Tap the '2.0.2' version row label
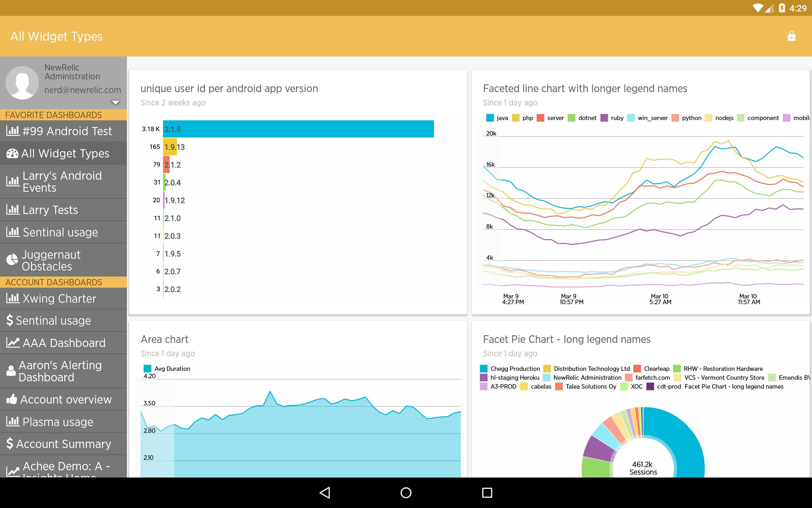Viewport: 812px width, 508px height. click(173, 289)
